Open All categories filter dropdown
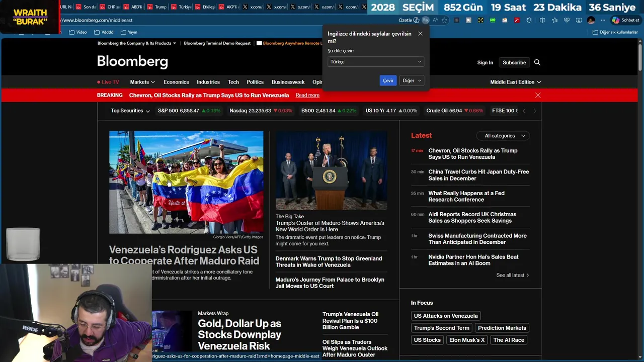This screenshot has height=362, width=644. click(503, 136)
